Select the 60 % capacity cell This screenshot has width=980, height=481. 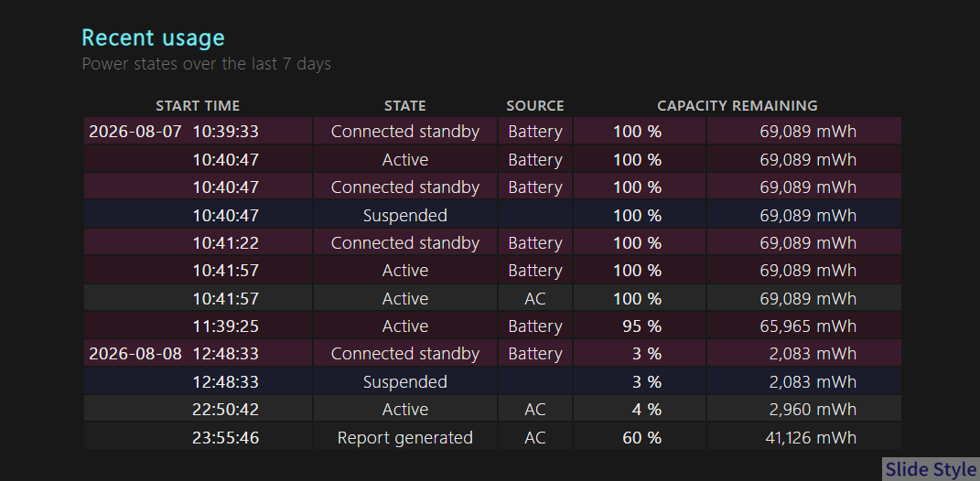pyautogui.click(x=640, y=437)
